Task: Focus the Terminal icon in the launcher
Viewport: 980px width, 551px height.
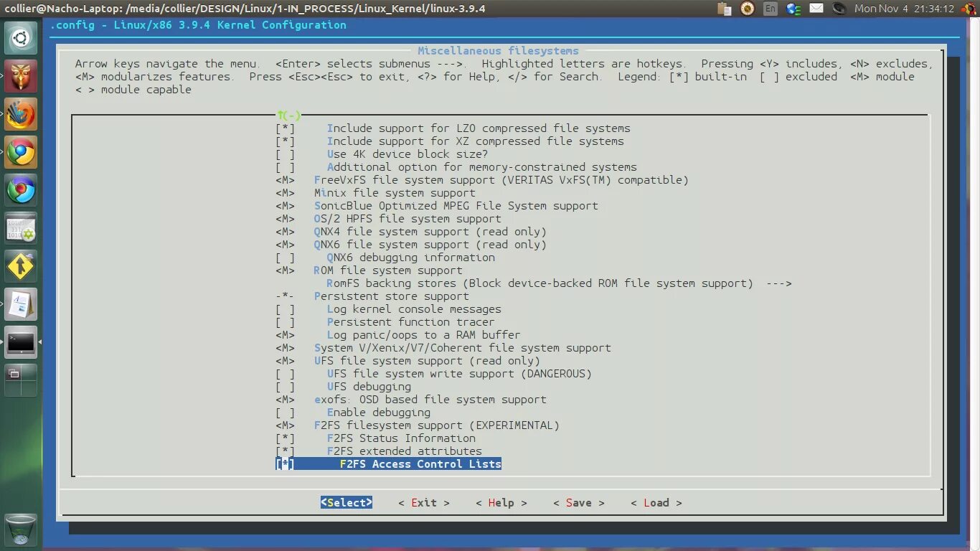Action: 21,342
